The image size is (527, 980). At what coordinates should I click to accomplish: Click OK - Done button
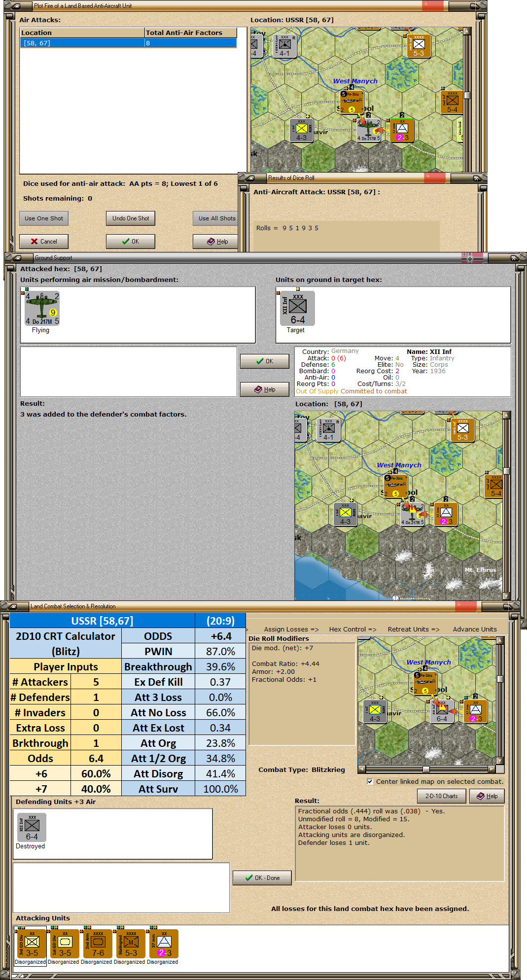(x=262, y=878)
